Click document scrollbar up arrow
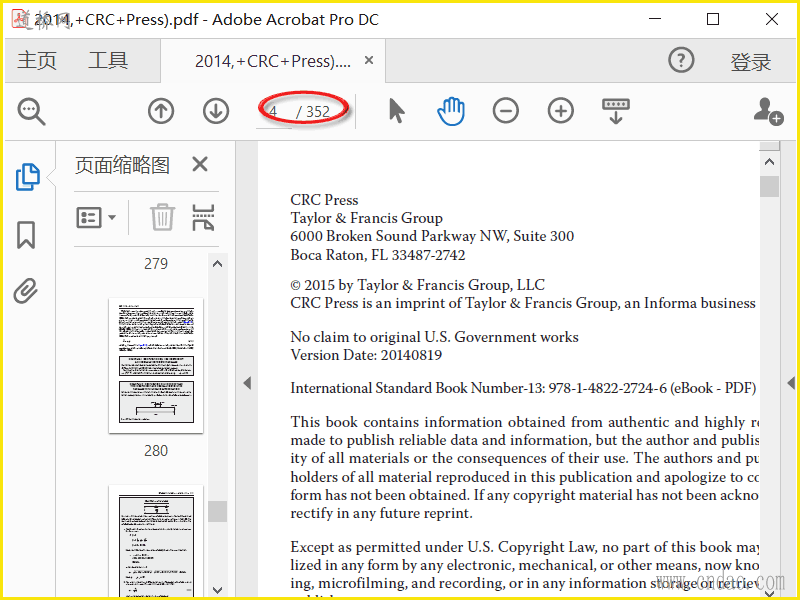The image size is (800, 600). coord(769,162)
